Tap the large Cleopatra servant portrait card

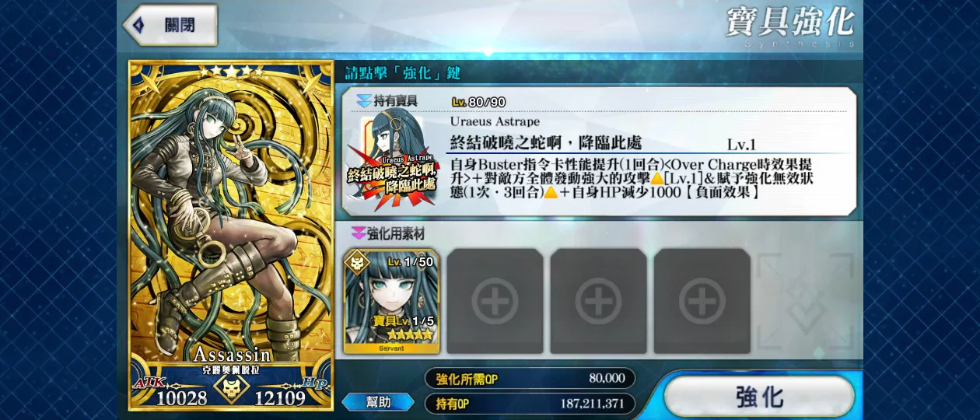pyautogui.click(x=230, y=234)
